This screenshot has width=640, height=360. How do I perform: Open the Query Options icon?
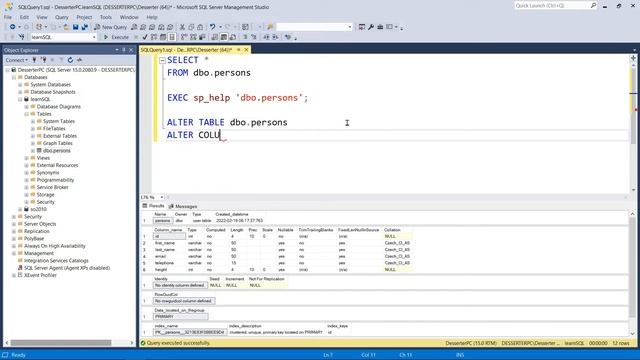click(x=163, y=37)
